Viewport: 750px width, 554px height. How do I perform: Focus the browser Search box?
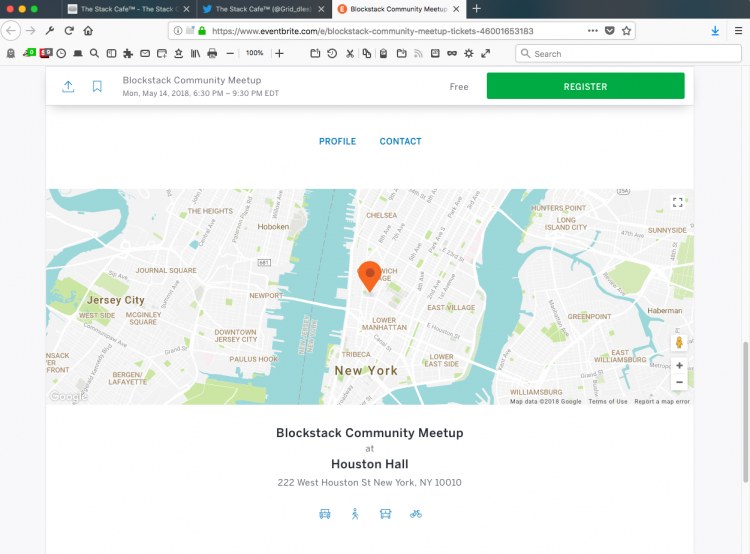pyautogui.click(x=628, y=54)
